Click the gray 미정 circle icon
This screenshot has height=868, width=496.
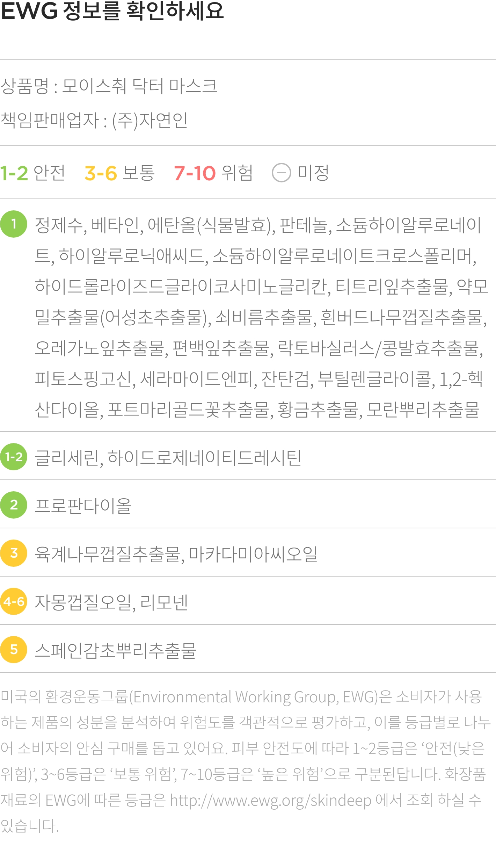[282, 173]
